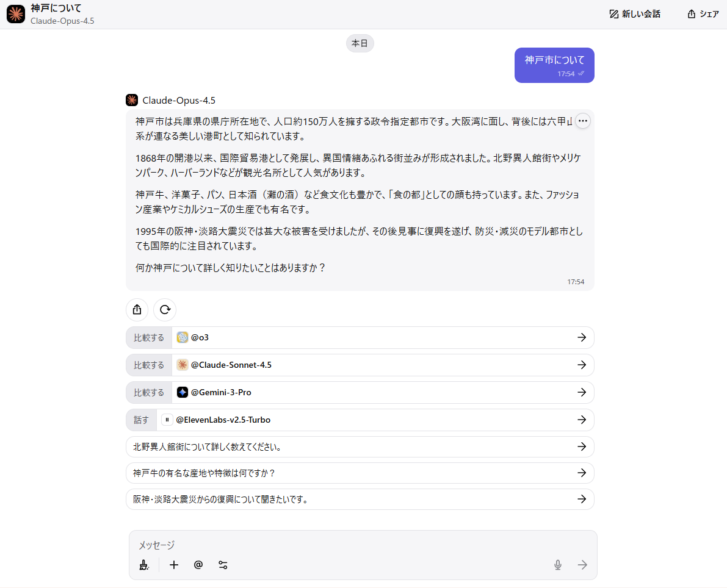This screenshot has width=727, height=588.
Task: Open the sliders settings icon in message bar
Action: 223,565
